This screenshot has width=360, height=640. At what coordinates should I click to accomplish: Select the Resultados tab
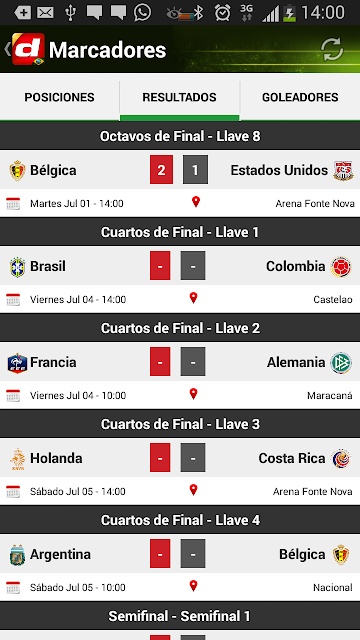pyautogui.click(x=180, y=97)
